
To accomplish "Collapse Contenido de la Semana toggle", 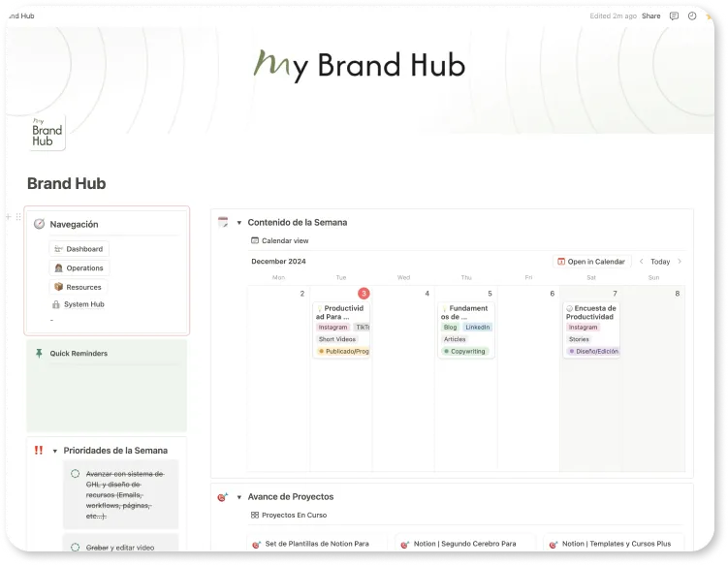I will 239,222.
